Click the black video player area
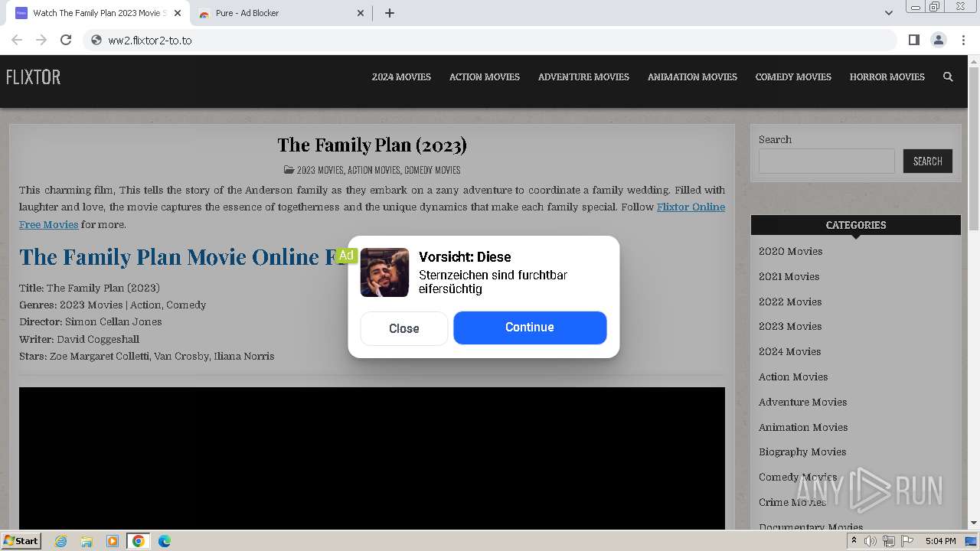980x551 pixels. 372,458
